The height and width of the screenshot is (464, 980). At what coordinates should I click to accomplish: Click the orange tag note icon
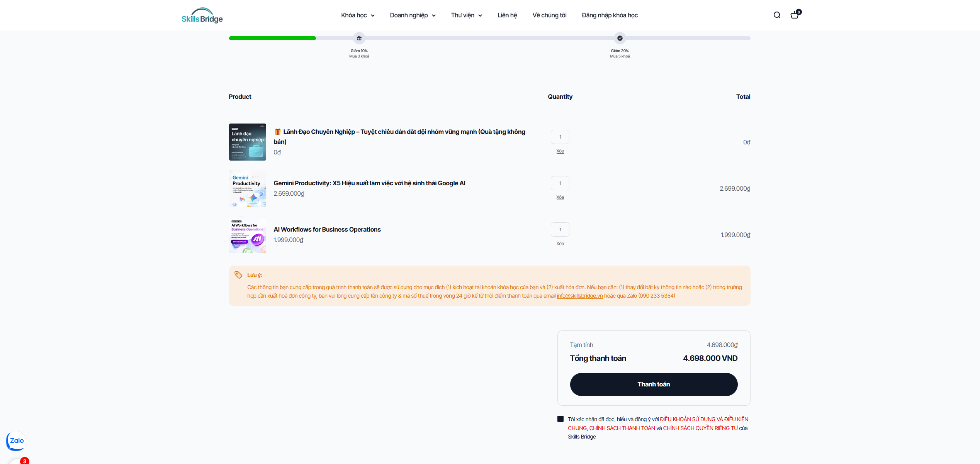[238, 275]
